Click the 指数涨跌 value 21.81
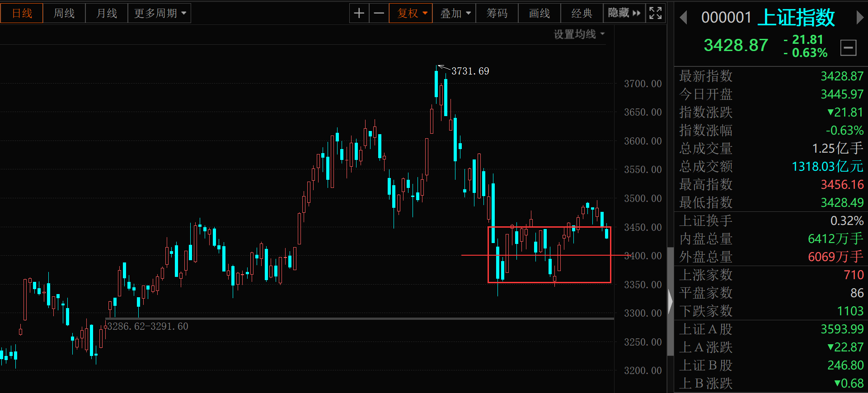Viewport: 868px width, 393px height. pyautogui.click(x=845, y=112)
